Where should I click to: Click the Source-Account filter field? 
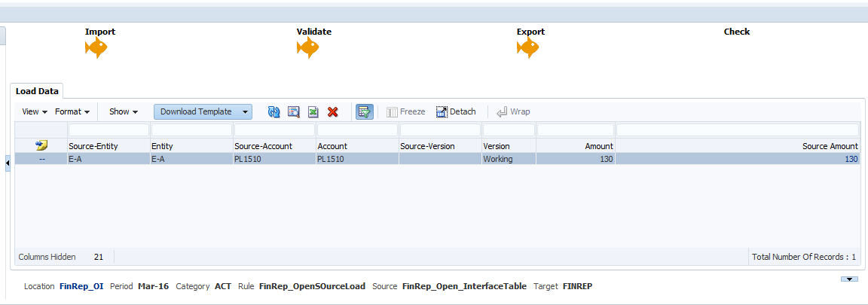274,130
